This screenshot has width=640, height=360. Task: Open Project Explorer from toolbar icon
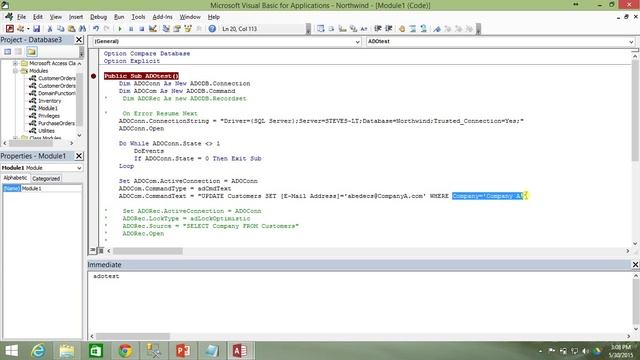(166, 29)
